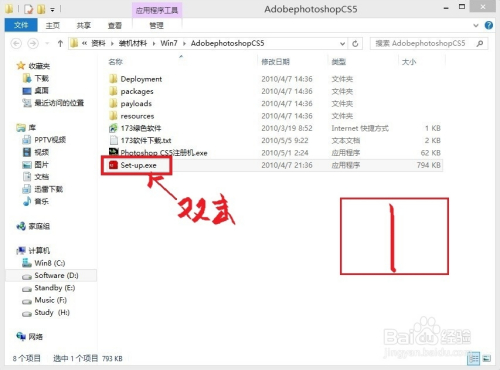500x370 pixels.
Task: Open the 视频 library
Action: (x=42, y=152)
